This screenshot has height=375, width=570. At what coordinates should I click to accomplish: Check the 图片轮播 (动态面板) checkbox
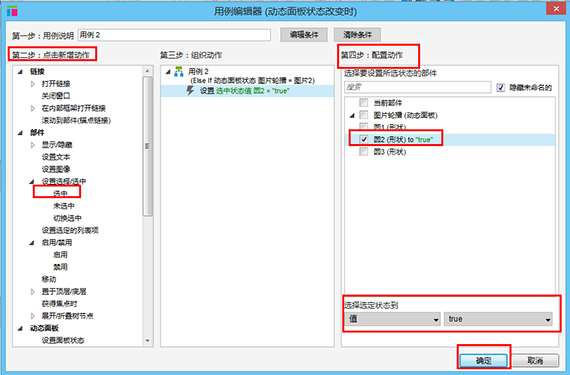364,115
